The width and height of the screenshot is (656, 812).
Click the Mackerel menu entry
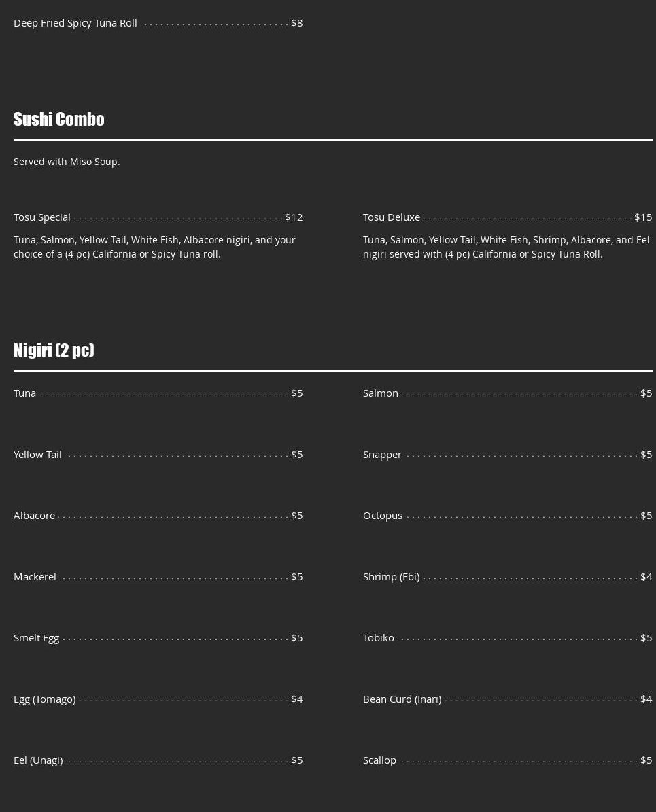pos(35,577)
